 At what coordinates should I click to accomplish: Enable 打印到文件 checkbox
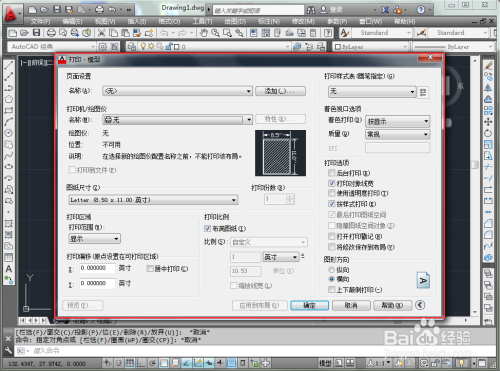[72, 170]
